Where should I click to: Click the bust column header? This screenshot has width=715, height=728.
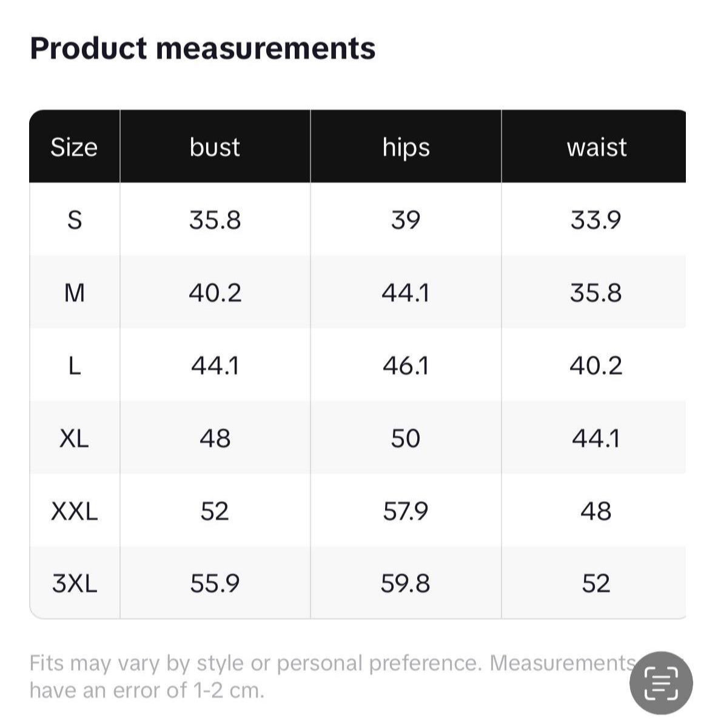click(x=215, y=147)
